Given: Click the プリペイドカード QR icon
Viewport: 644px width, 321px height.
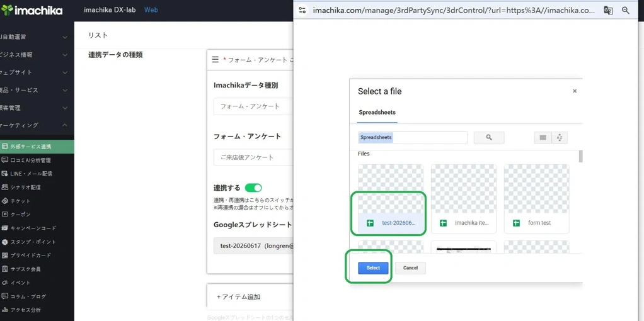Looking at the screenshot, I should (x=5, y=256).
